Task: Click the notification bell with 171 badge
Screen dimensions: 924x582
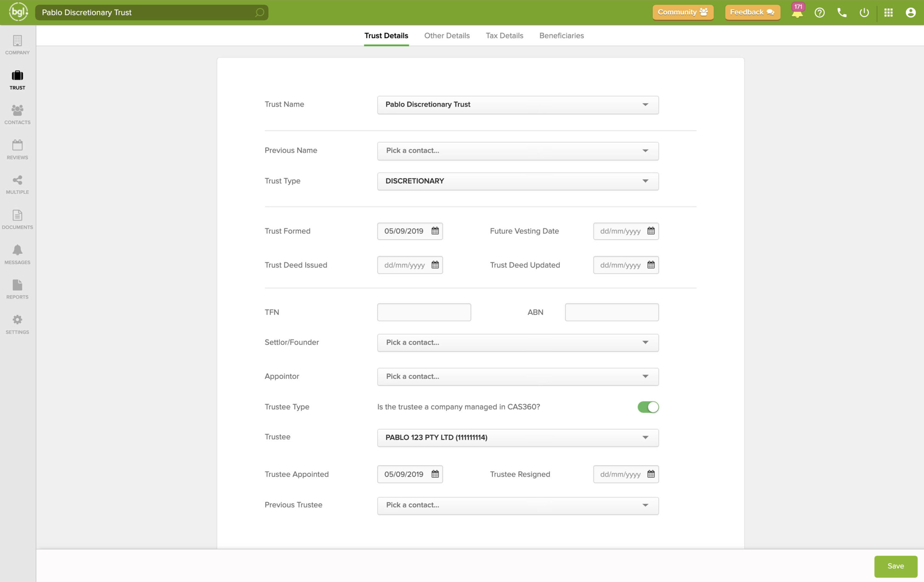Action: point(797,13)
